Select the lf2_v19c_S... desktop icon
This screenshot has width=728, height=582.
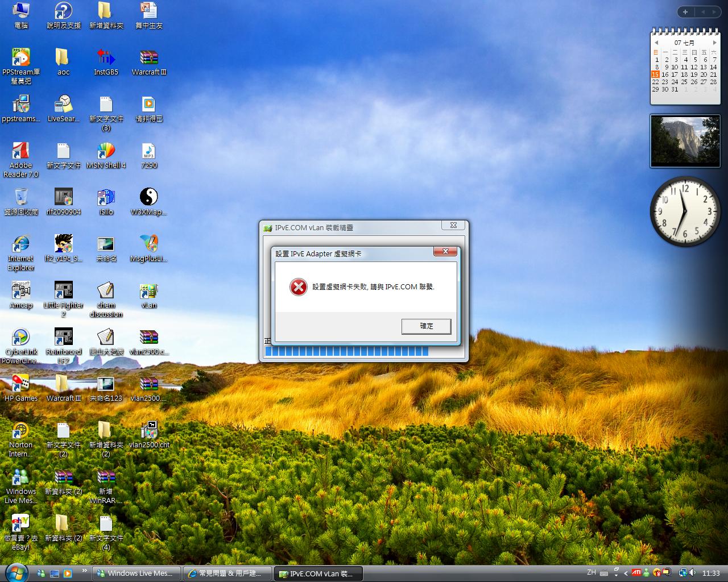[63, 248]
